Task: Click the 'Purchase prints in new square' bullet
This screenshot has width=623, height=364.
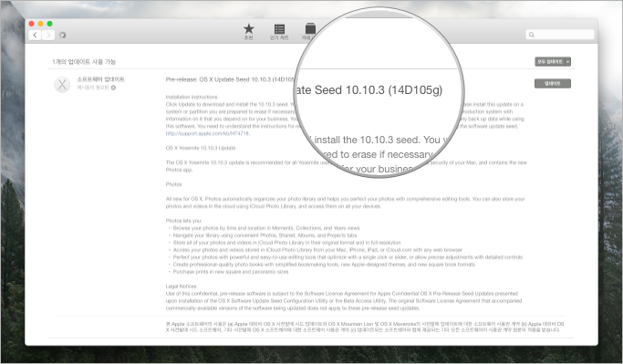Action: (x=231, y=272)
